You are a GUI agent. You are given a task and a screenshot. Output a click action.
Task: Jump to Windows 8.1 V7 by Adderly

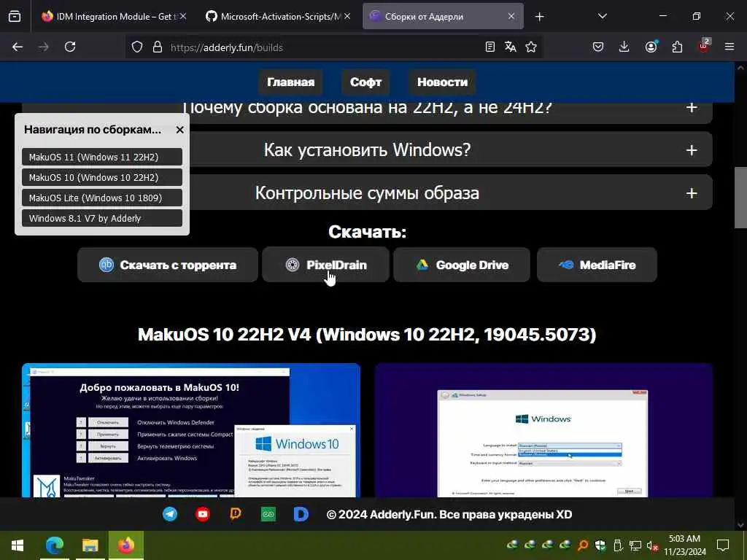point(102,219)
